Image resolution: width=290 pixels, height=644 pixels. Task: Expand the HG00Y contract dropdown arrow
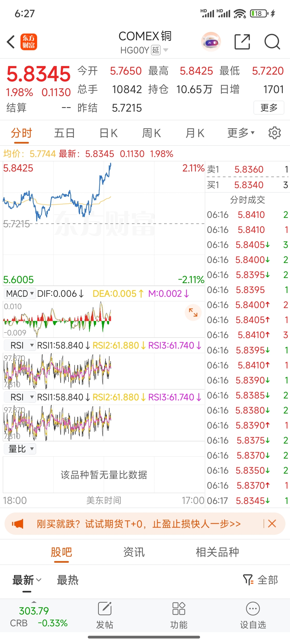166,50
